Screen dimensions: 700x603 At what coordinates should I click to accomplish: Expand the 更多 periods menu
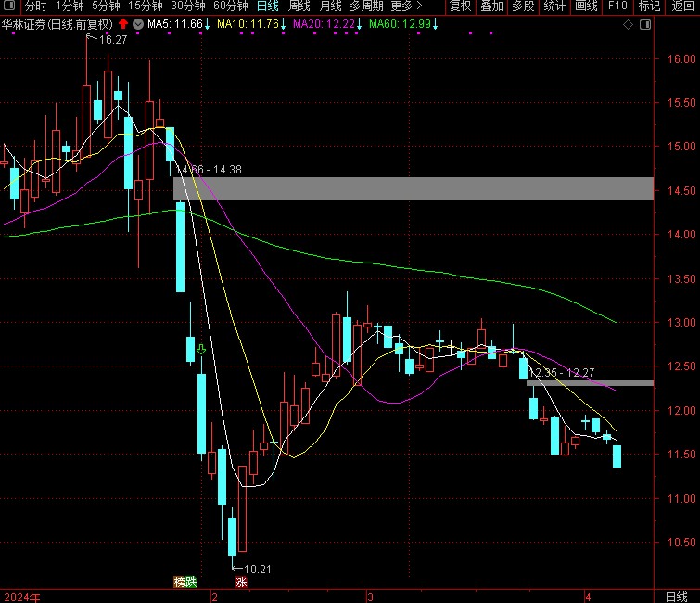point(406,6)
